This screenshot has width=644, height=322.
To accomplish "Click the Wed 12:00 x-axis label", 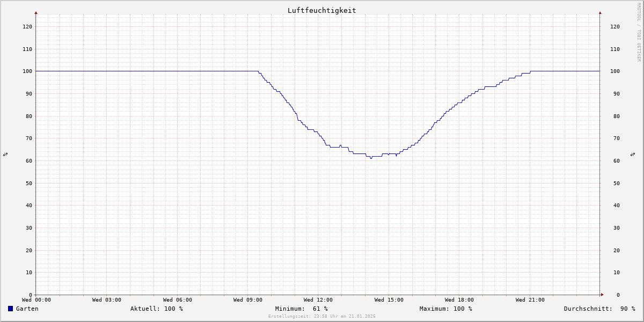I will (x=318, y=300).
